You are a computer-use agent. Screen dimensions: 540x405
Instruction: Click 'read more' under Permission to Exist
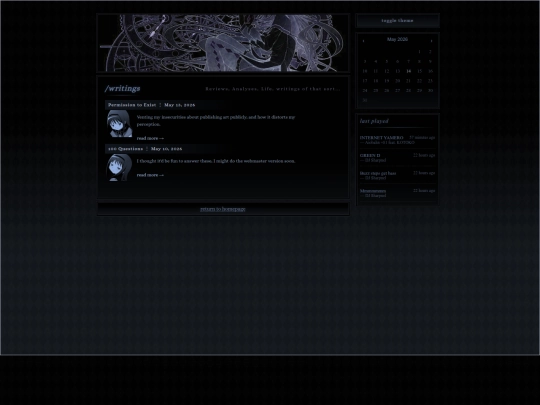coord(150,138)
